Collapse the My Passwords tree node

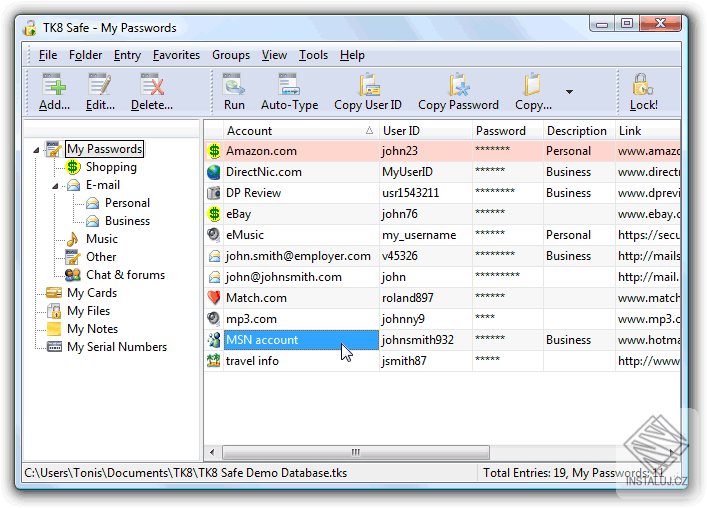coord(36,150)
